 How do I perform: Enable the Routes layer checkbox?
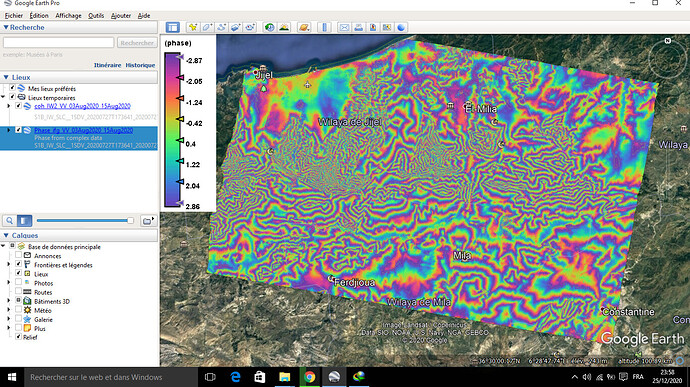pos(18,291)
